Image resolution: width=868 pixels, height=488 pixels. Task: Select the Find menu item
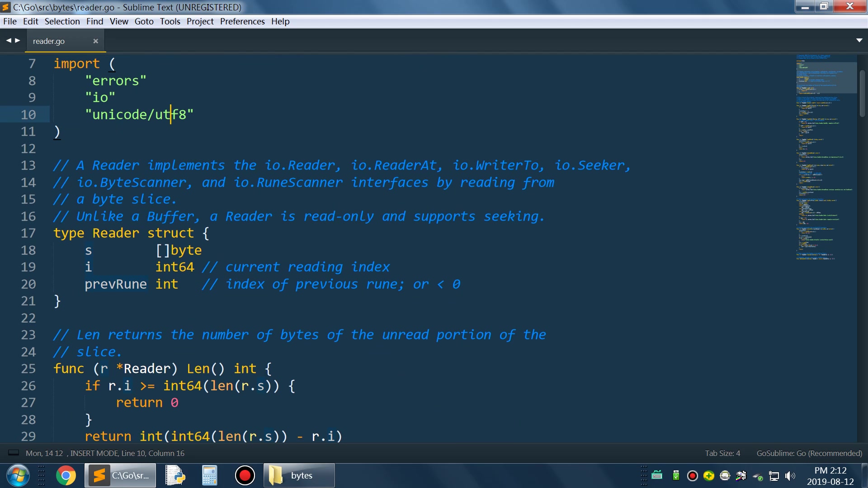tap(94, 21)
